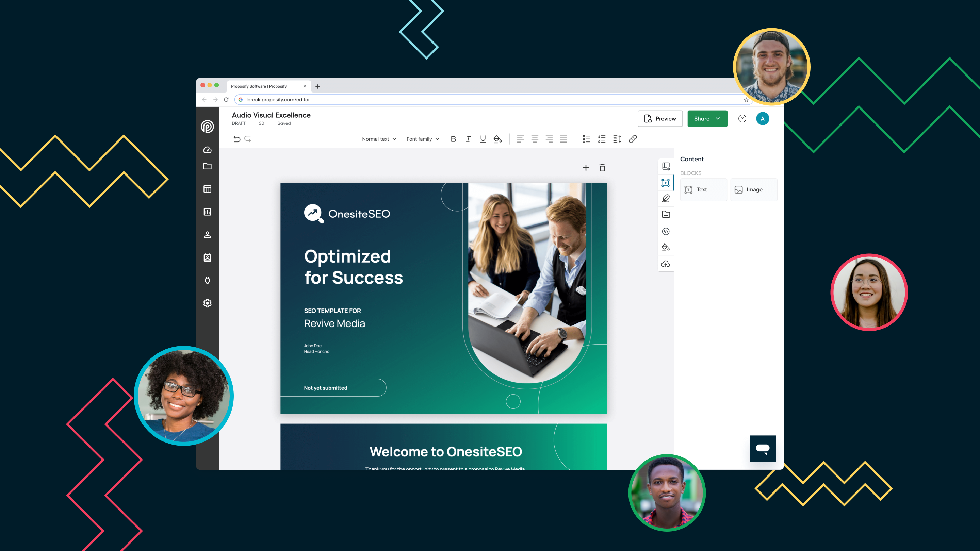Image resolution: width=980 pixels, height=551 pixels.
Task: Open the cloud upload panel icon
Action: 666,264
